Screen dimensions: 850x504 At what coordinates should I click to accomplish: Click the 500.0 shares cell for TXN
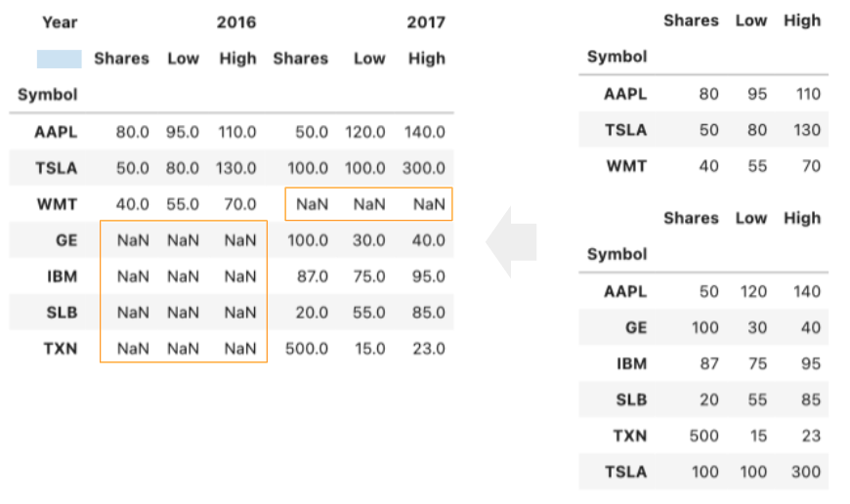[x=306, y=348]
